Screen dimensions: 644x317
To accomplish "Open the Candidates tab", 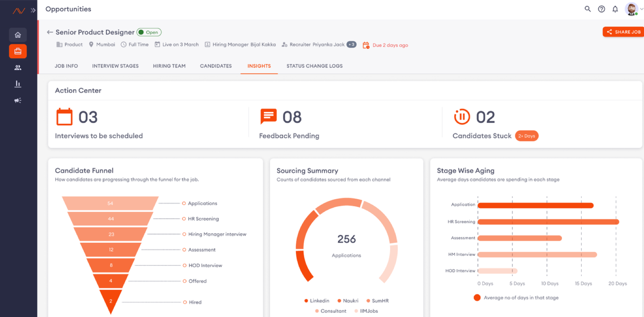I will pos(216,66).
